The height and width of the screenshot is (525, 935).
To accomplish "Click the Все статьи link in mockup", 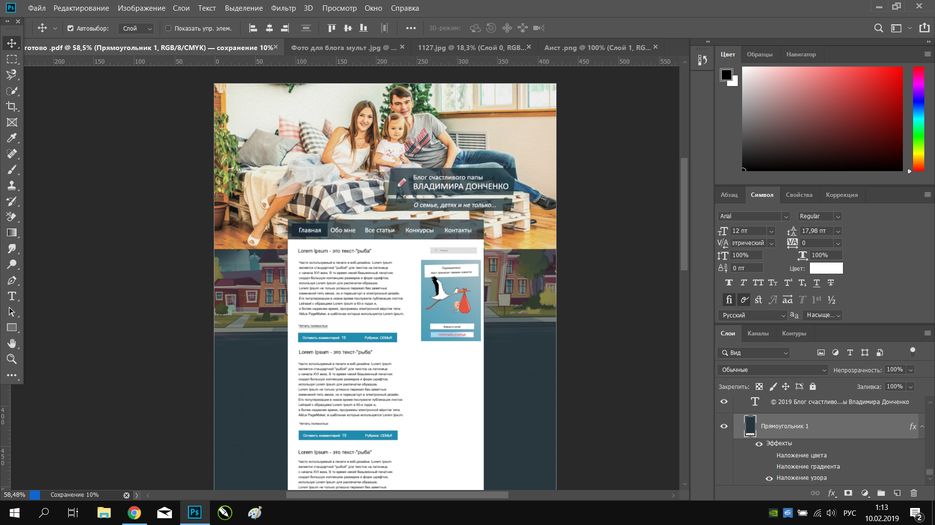I will coord(380,230).
